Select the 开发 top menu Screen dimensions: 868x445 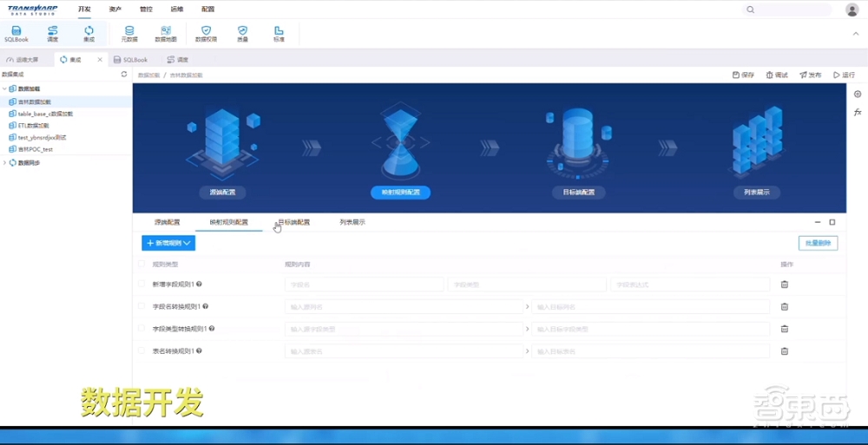click(84, 10)
